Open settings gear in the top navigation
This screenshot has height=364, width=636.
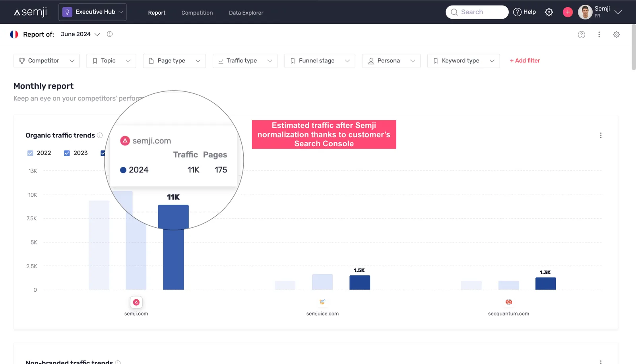click(549, 12)
